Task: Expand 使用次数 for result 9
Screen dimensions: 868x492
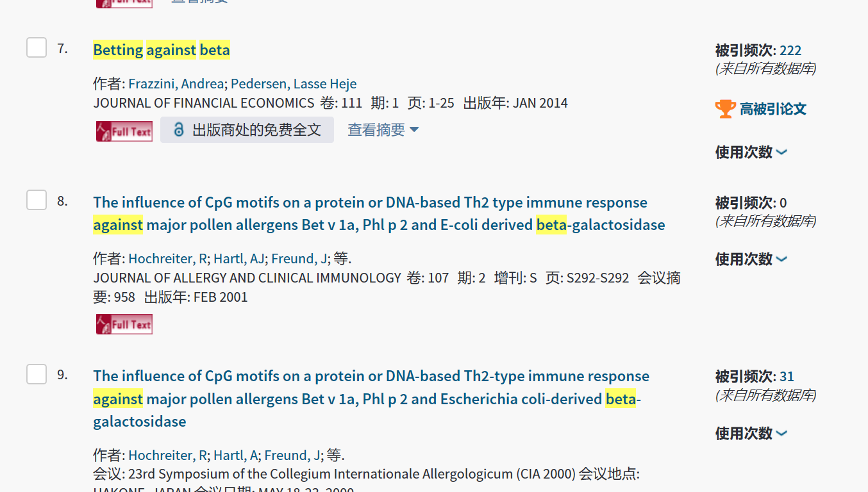Action: click(751, 434)
